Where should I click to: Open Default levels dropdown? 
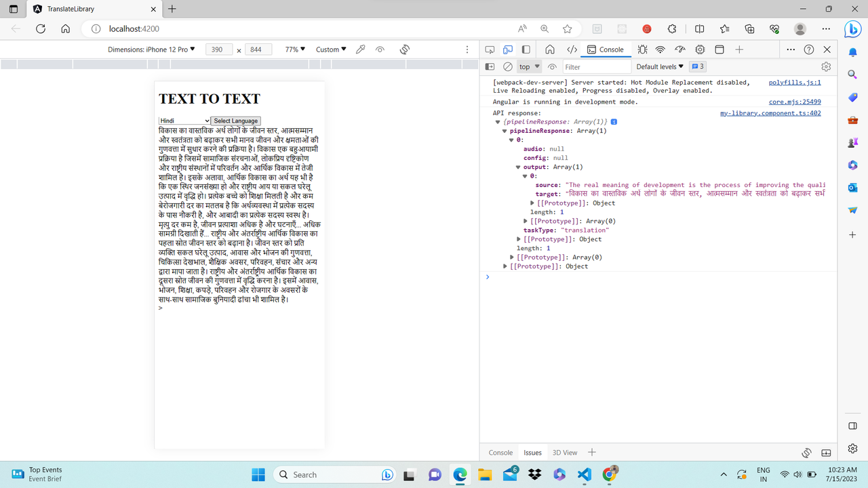(660, 67)
